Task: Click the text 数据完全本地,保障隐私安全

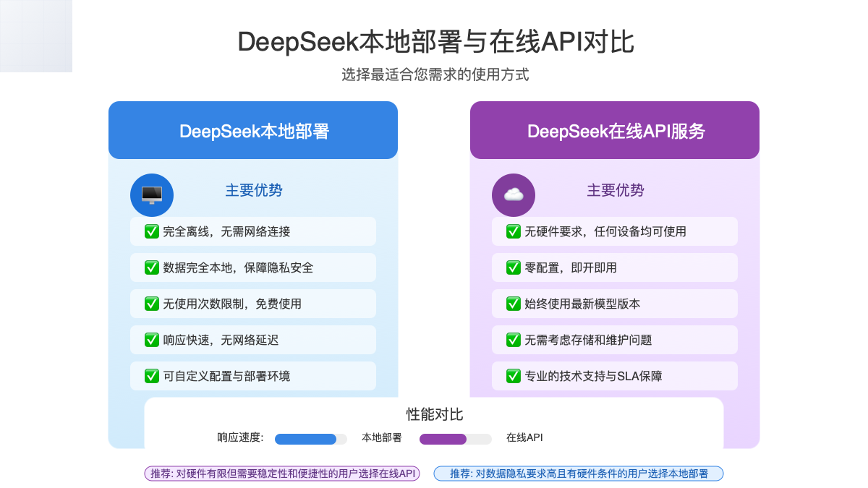Action: click(x=238, y=267)
